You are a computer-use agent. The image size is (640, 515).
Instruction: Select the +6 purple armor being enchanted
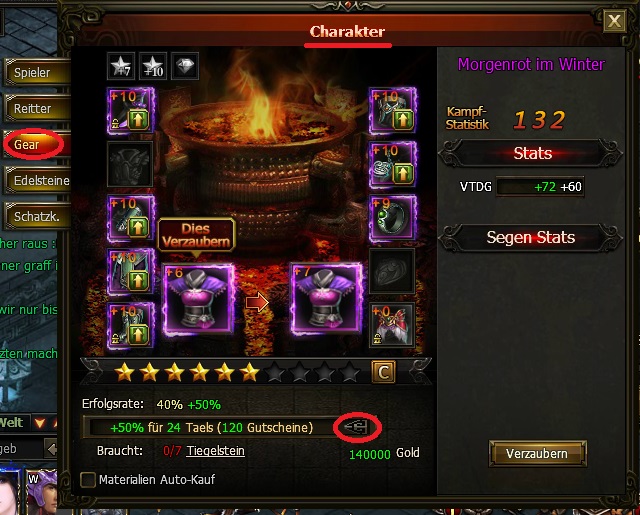point(198,299)
